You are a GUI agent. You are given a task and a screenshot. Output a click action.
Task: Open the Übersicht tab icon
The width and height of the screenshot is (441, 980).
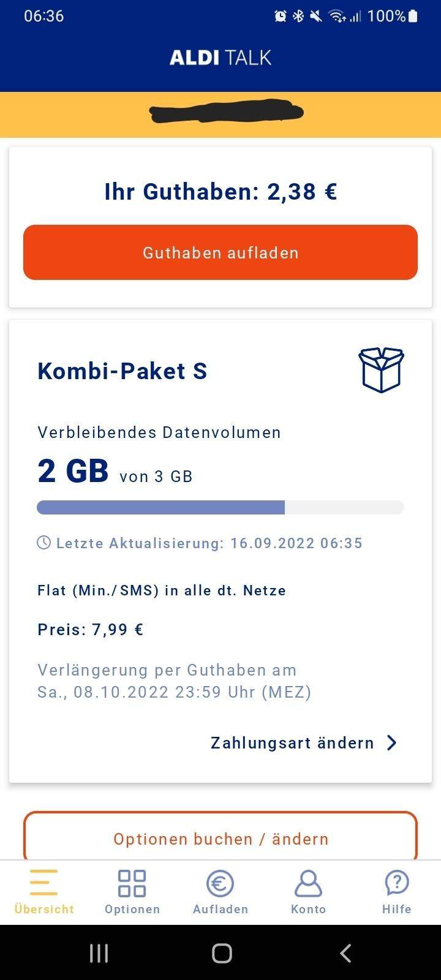click(43, 883)
